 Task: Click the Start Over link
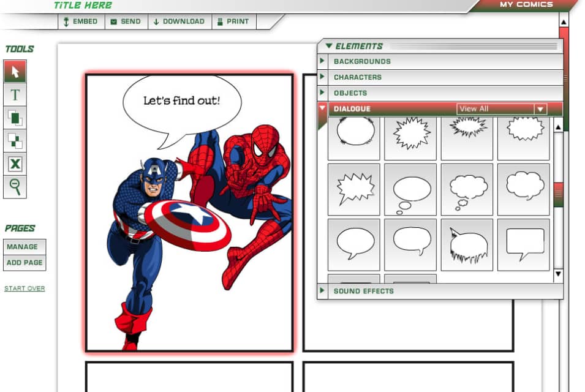[x=25, y=288]
